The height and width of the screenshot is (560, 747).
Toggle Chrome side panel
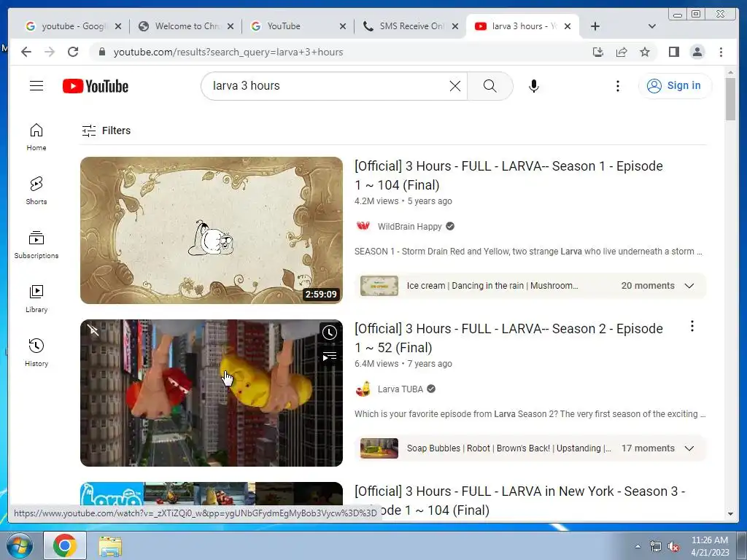coord(673,52)
